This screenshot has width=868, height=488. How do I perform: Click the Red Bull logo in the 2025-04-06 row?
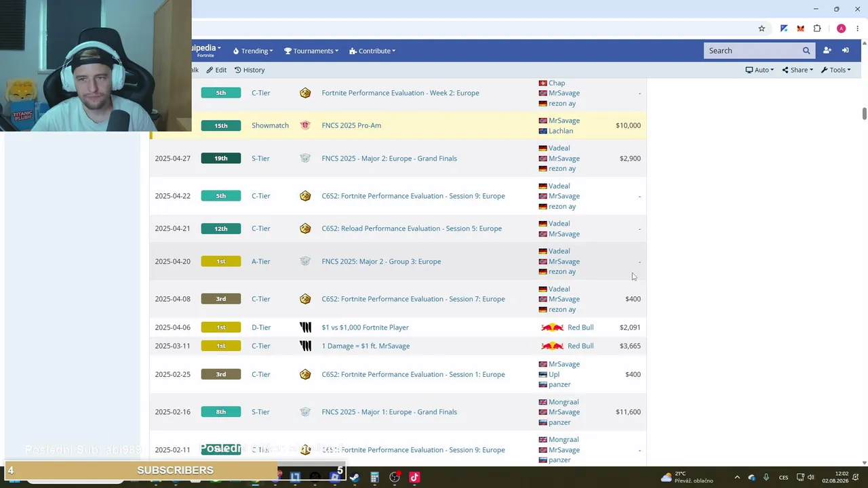coord(552,327)
